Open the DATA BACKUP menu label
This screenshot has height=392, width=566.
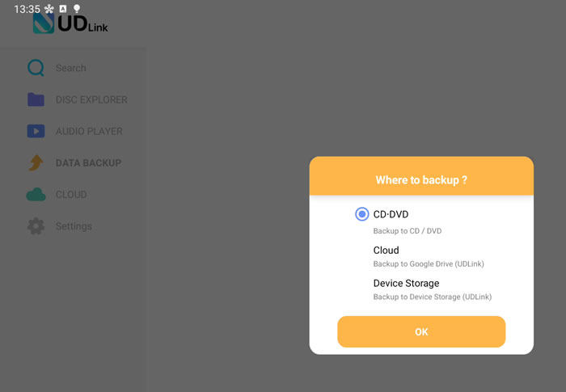[x=88, y=162]
